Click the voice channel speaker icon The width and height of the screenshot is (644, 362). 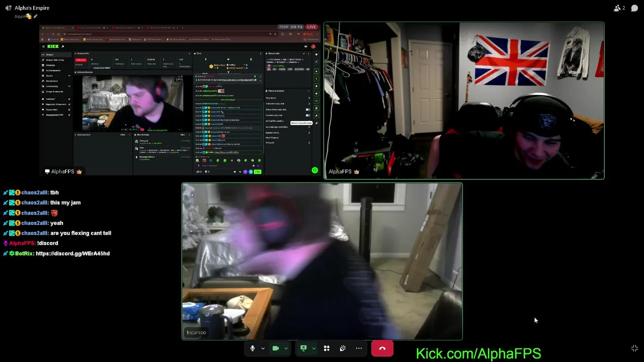click(8, 8)
